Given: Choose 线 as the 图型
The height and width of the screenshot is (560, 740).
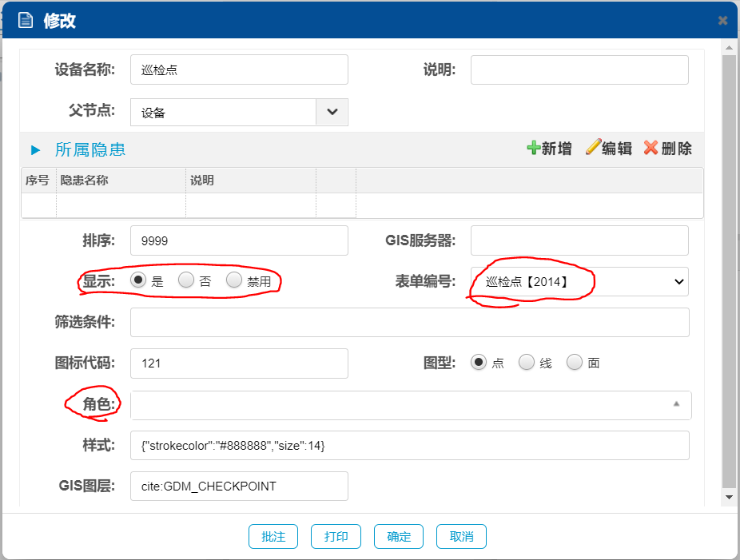Looking at the screenshot, I should click(527, 363).
